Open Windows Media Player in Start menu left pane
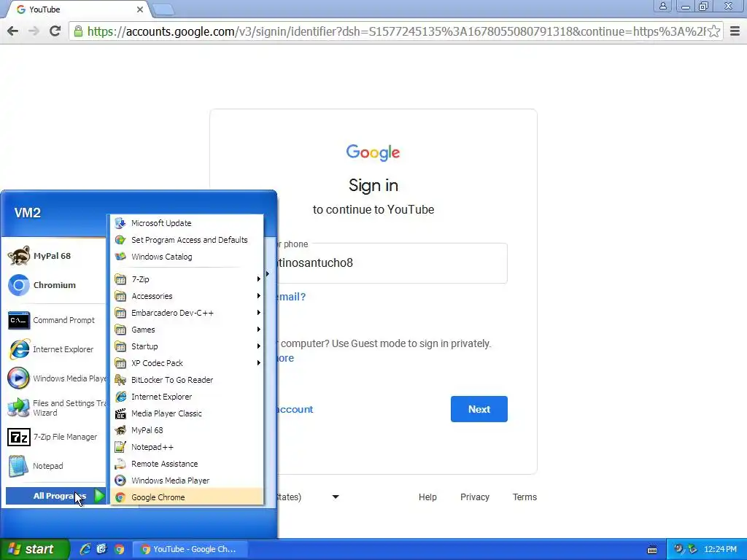The height and width of the screenshot is (560, 747). (x=55, y=378)
